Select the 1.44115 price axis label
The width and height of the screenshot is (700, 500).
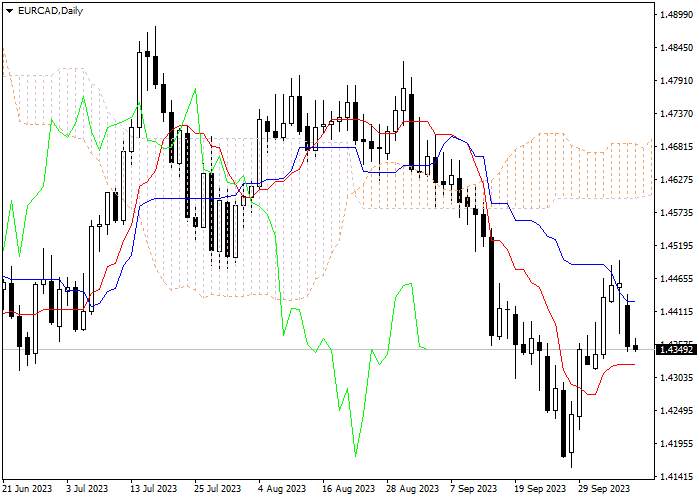(x=676, y=312)
